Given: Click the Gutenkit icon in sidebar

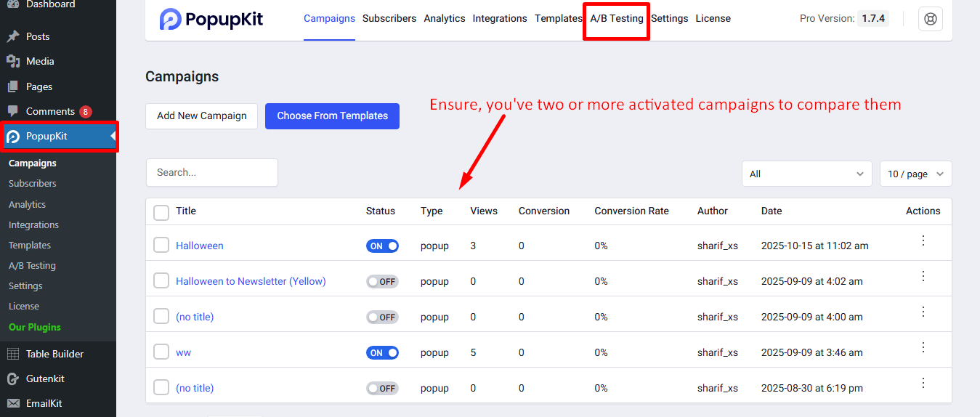Looking at the screenshot, I should (x=13, y=378).
